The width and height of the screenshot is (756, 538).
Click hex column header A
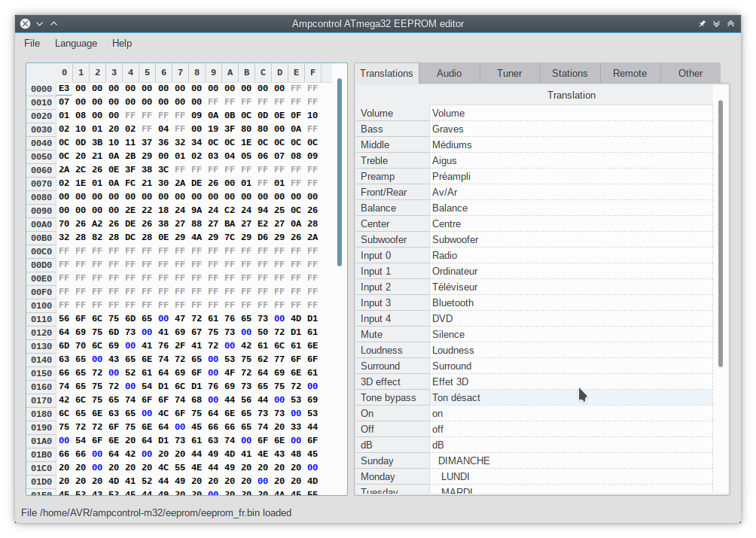[230, 72]
